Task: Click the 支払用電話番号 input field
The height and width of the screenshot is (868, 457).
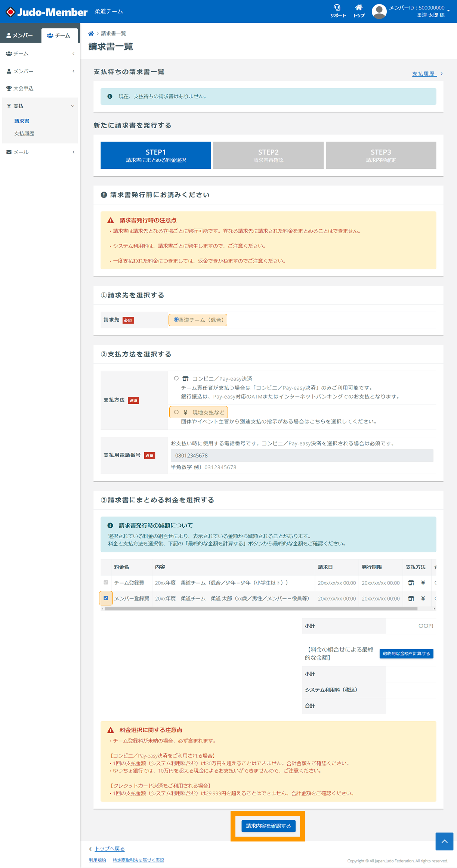Action: 302,455
